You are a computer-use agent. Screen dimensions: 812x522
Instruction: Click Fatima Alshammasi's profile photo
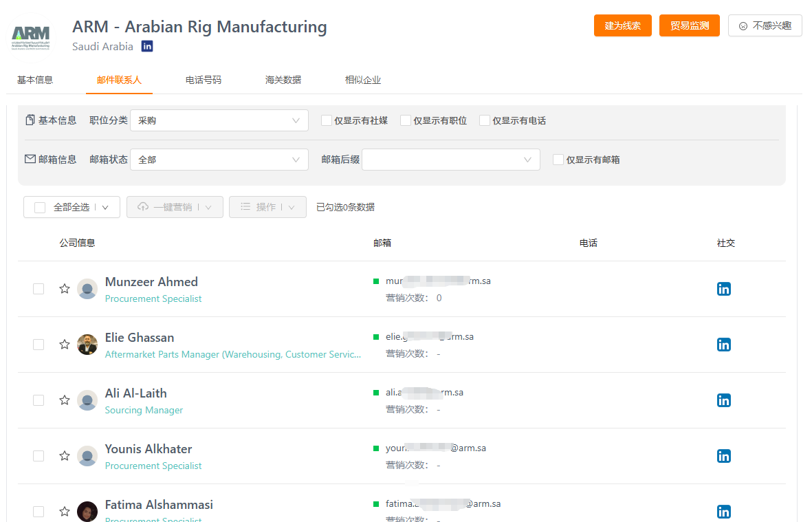(87, 512)
